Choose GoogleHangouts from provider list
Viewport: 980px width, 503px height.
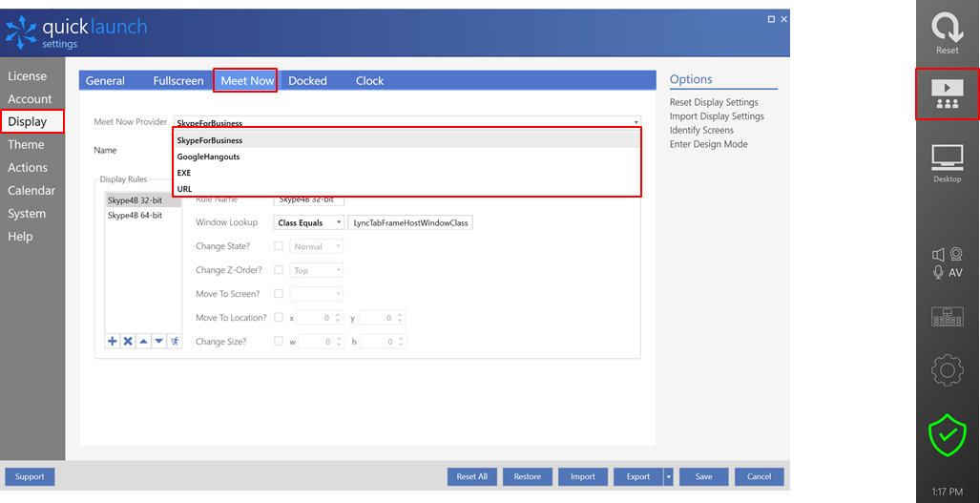(x=407, y=157)
